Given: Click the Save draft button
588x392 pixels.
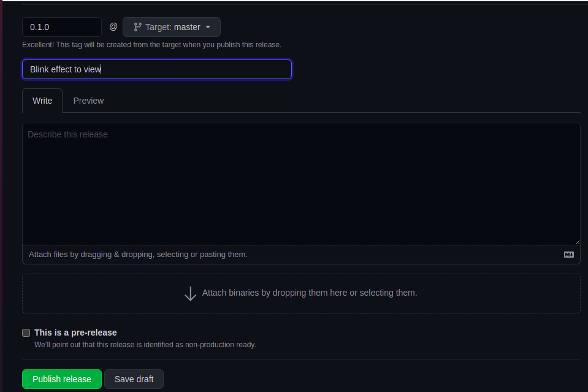Looking at the screenshot, I should (134, 379).
